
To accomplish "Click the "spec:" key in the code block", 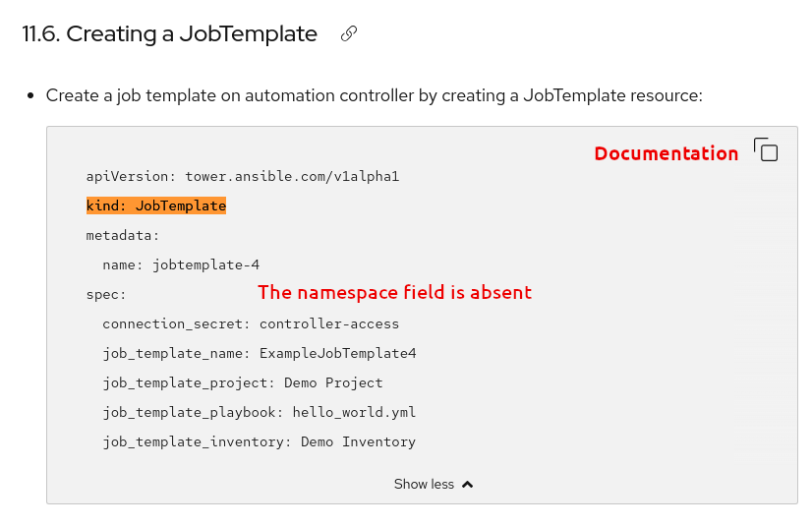I will tap(106, 294).
